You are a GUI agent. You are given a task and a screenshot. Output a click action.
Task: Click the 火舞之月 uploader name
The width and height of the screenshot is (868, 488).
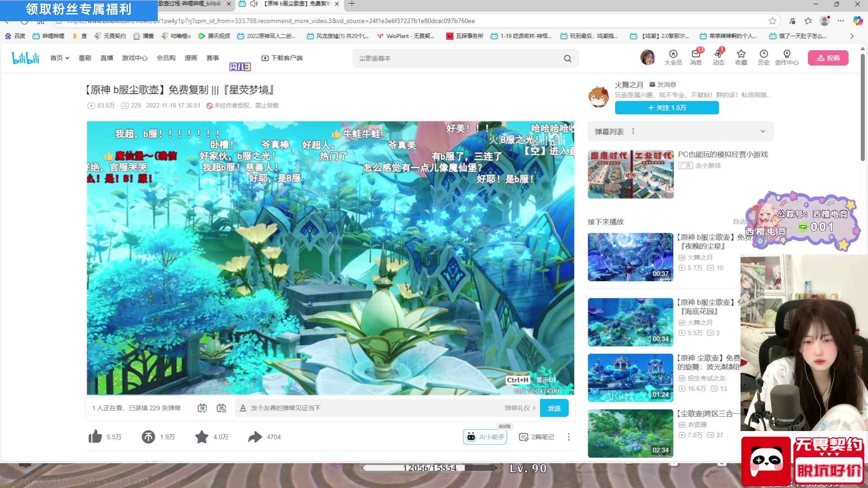coord(629,84)
